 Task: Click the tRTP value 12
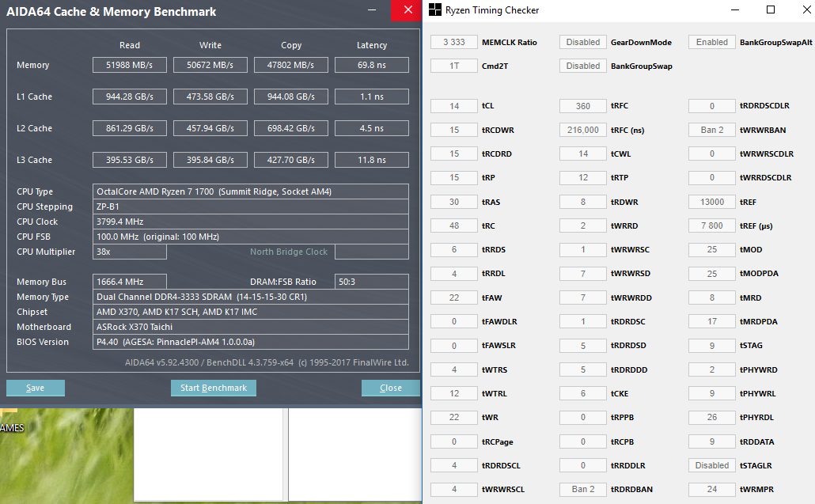582,178
